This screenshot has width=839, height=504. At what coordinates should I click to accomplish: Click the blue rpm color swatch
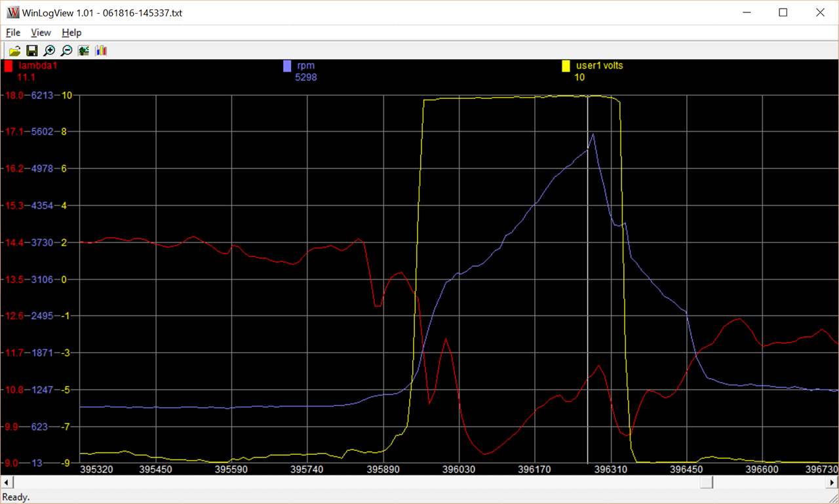(287, 66)
